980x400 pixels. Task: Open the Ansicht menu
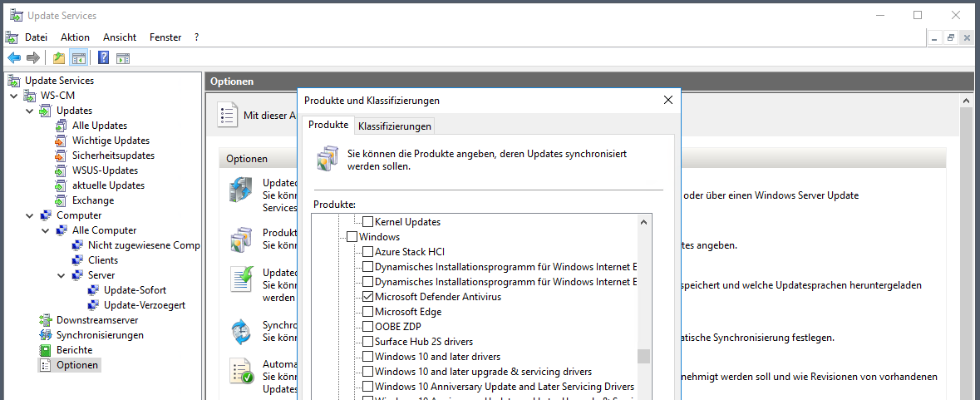pos(120,37)
